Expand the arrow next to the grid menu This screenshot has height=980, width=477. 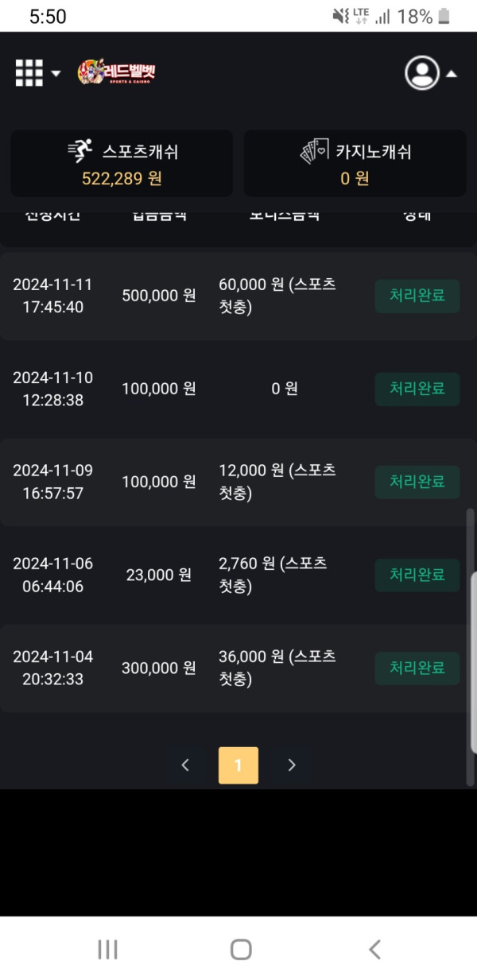[56, 74]
